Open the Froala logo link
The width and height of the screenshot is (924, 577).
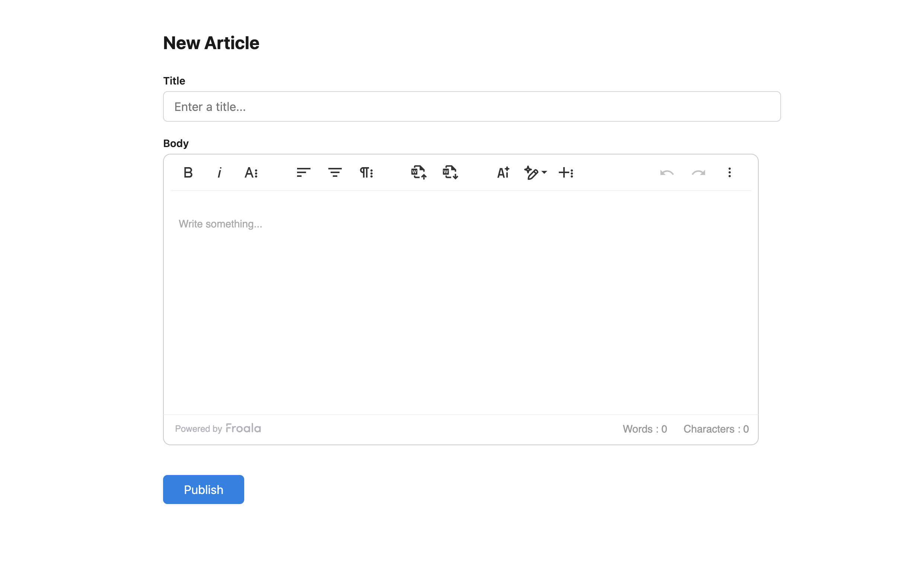(243, 428)
